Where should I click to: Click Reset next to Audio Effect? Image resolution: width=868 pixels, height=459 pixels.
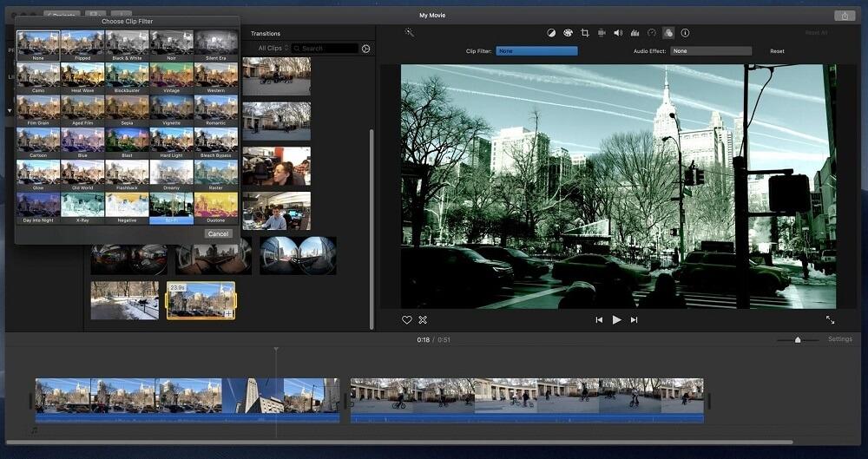[x=777, y=51]
